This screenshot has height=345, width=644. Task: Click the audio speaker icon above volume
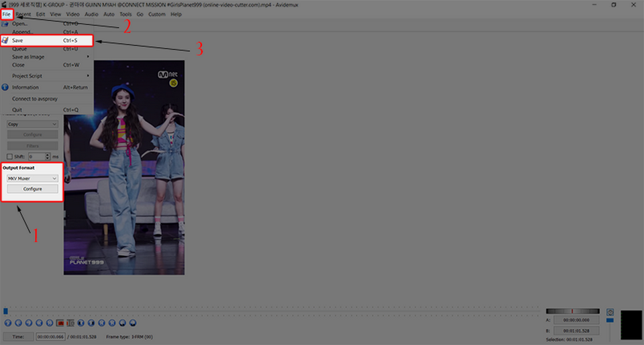pyautogui.click(x=610, y=312)
